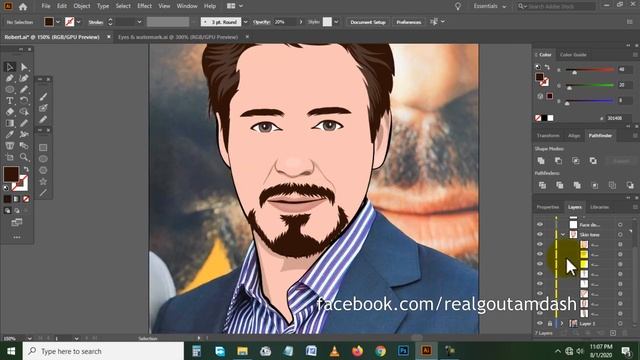
Task: Apply Exclude shape mode
Action: [593, 161]
